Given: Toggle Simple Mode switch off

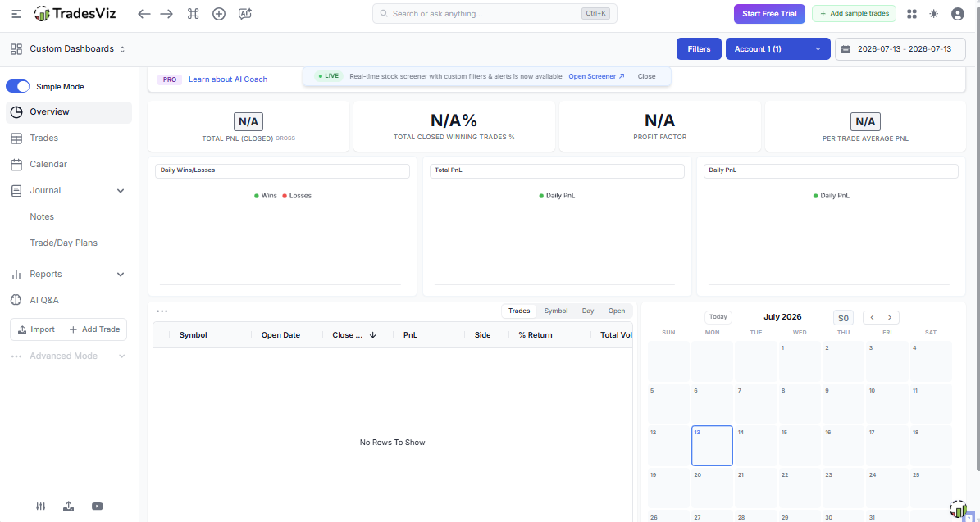Looking at the screenshot, I should [17, 86].
